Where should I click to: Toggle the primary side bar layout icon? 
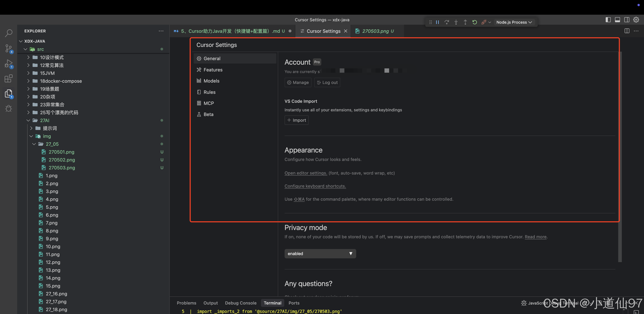point(608,20)
